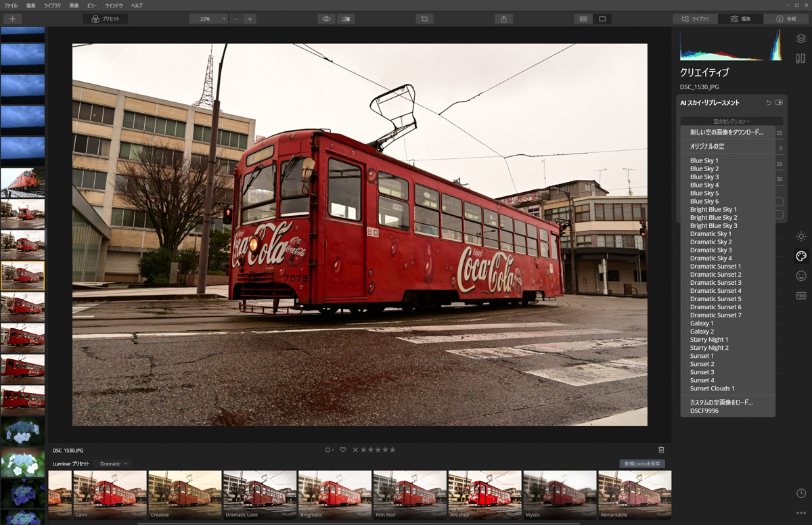Viewport: 812px width, 525px height.
Task: Apply the Film Noir preset
Action: (410, 495)
